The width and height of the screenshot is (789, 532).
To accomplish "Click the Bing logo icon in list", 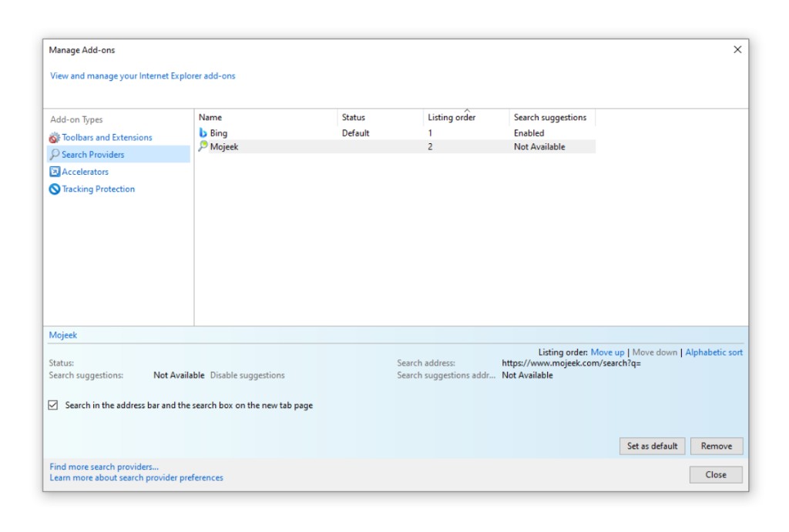I will pos(203,132).
